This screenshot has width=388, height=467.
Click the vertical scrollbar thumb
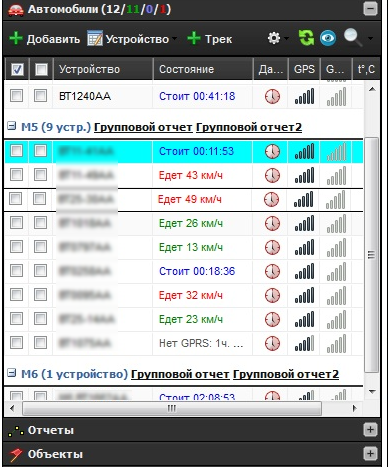click(x=371, y=255)
